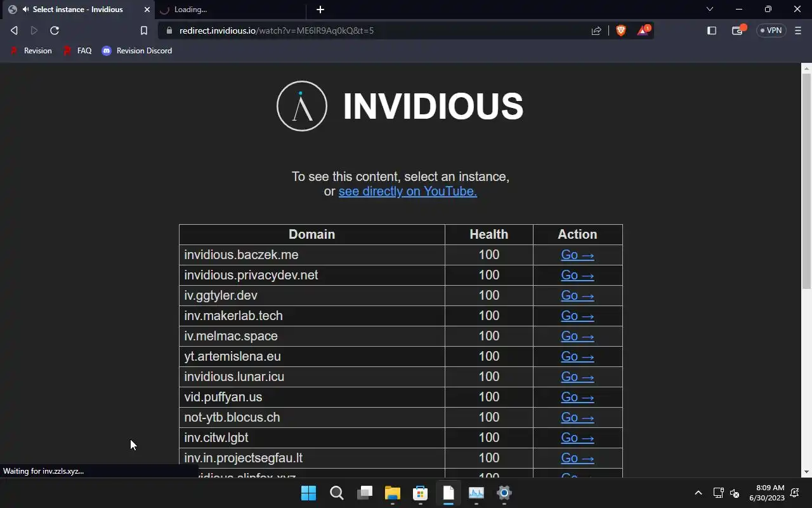
Task: Click the Domain column header
Action: [311, 234]
